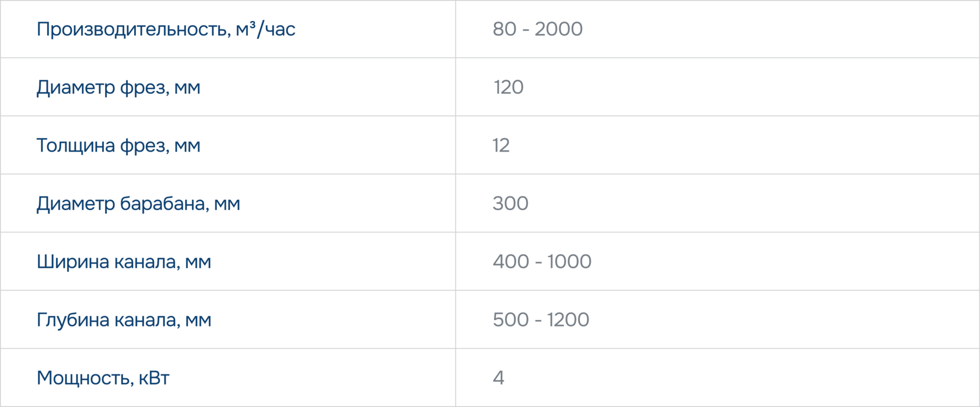This screenshot has height=407, width=980.
Task: Click the "Диаметр барабана, мм" label
Action: coord(138,203)
